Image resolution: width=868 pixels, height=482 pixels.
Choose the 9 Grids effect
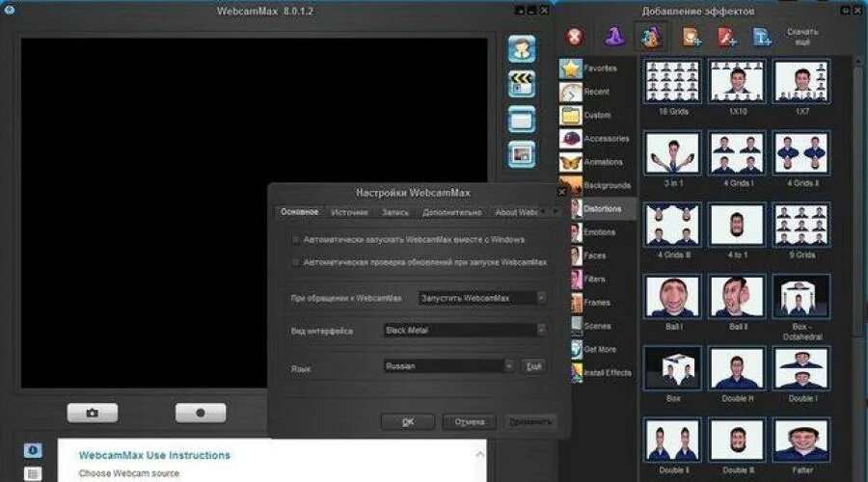coord(801,225)
